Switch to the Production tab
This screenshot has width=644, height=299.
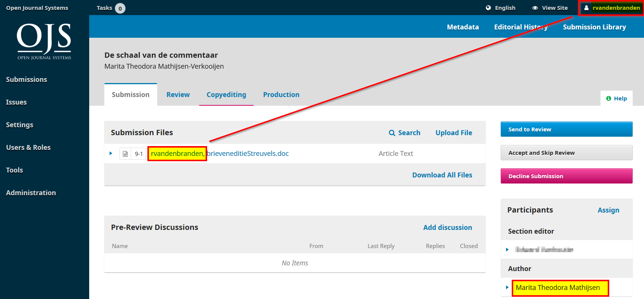(x=281, y=95)
